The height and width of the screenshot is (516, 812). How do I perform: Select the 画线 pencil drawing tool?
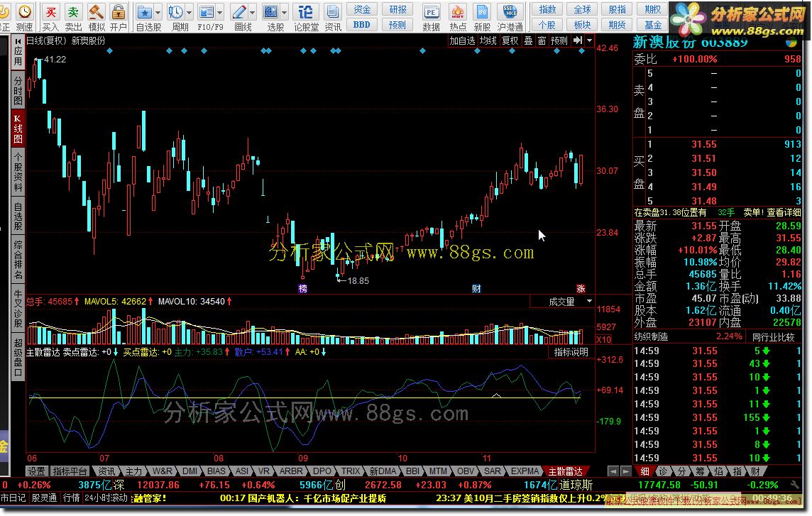(239, 11)
